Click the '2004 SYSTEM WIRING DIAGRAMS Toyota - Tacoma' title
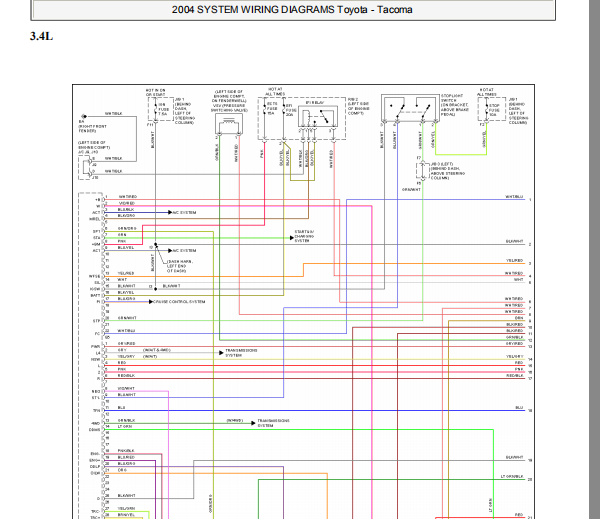This screenshot has height=519, width=600. 292,10
